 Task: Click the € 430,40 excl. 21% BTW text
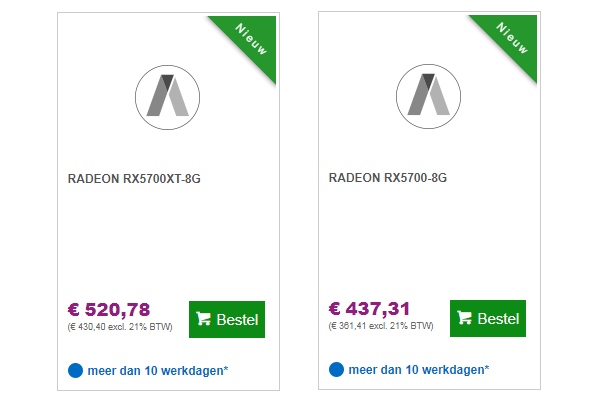point(120,326)
